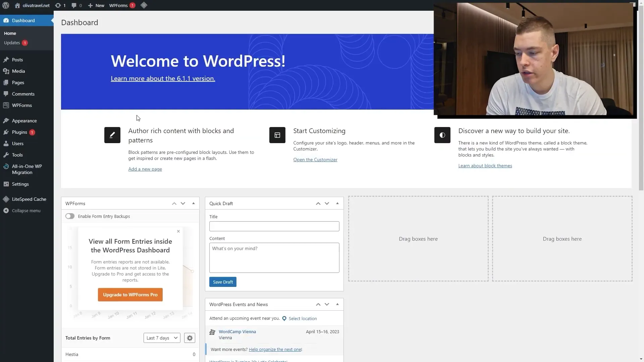The width and height of the screenshot is (644, 362).
Task: Open the olivatravel.net site home icon
Action: 17,5
